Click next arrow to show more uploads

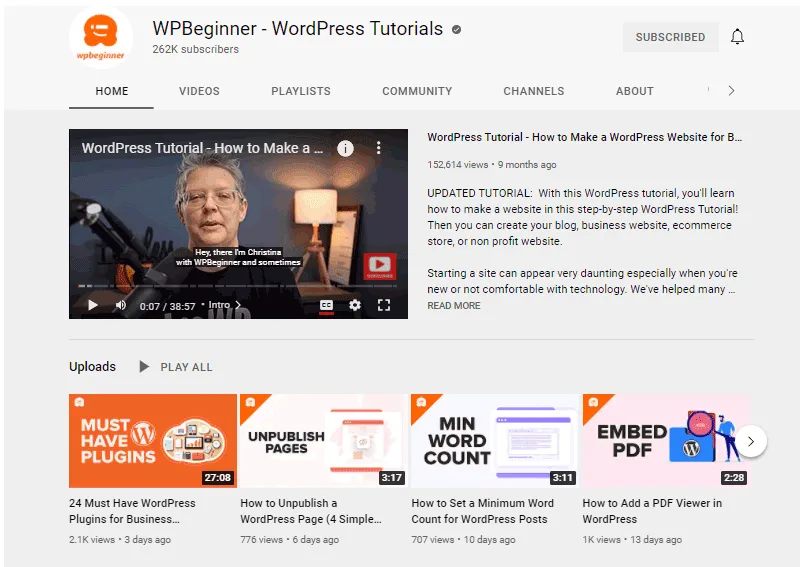(751, 441)
